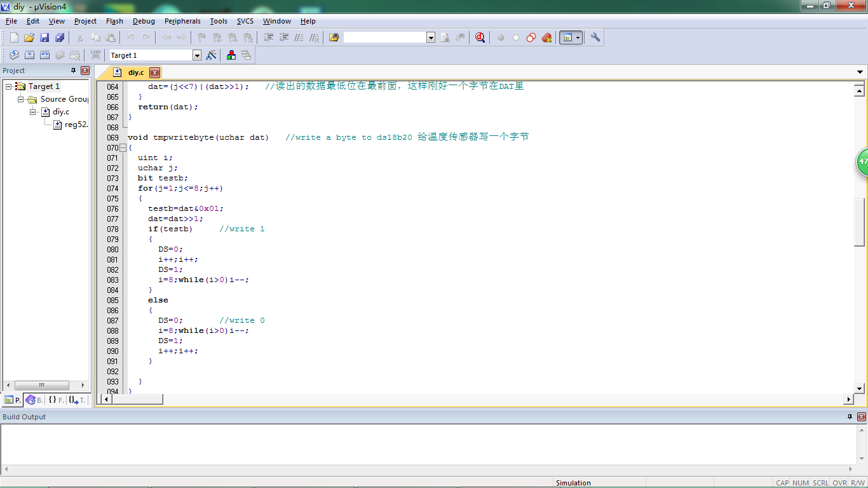The image size is (868, 488).
Task: Paste from the clipboard icon
Action: point(111,37)
